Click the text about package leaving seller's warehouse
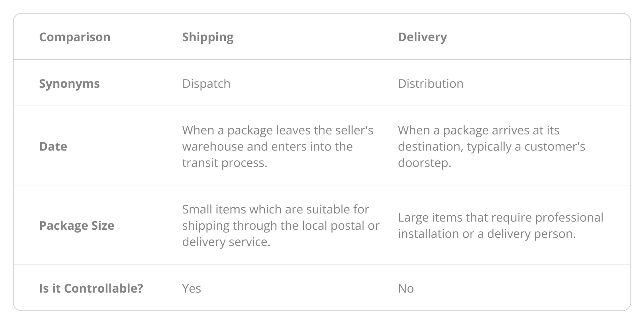The height and width of the screenshot is (324, 644). (278, 146)
